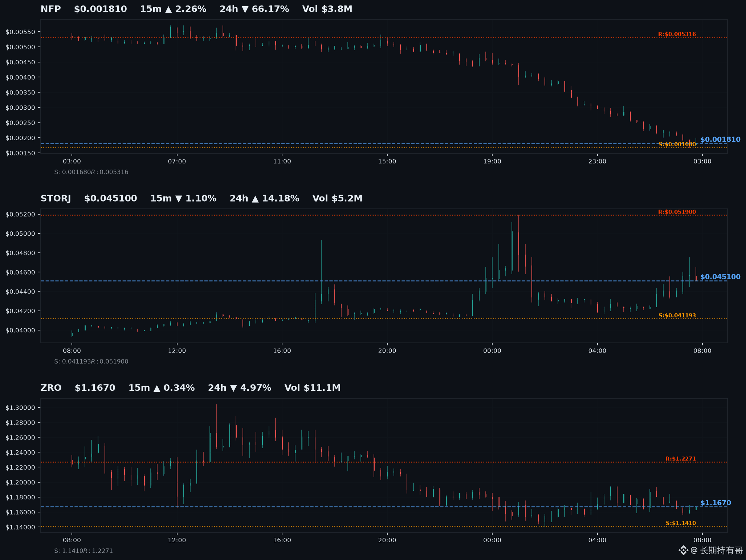The width and height of the screenshot is (746, 560).
Task: Click the $1.20000 price axis tick
Action: tap(20, 483)
